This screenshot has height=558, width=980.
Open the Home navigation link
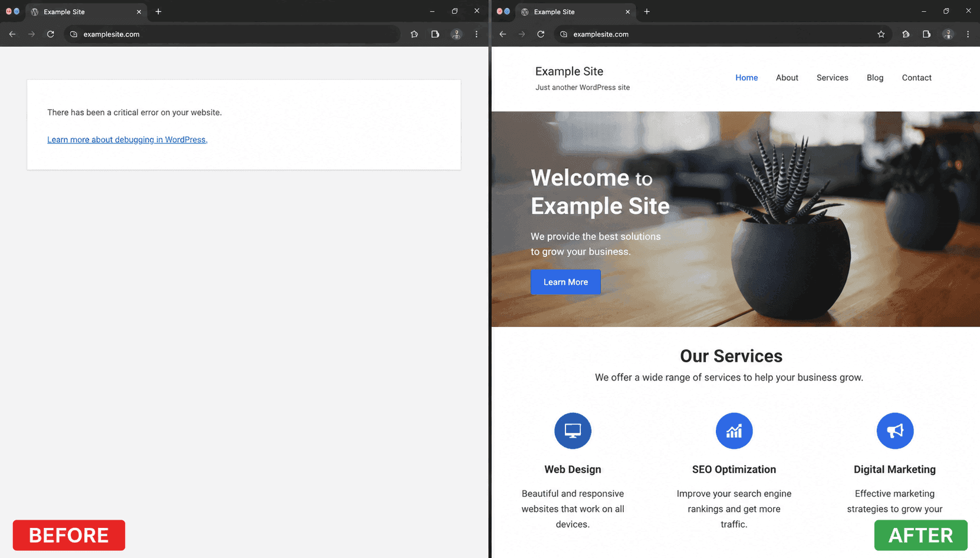pyautogui.click(x=746, y=77)
